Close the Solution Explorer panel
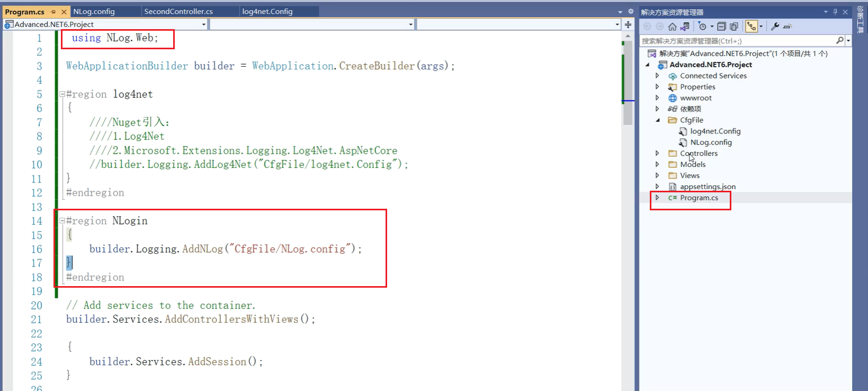868x391 pixels. pyautogui.click(x=845, y=12)
